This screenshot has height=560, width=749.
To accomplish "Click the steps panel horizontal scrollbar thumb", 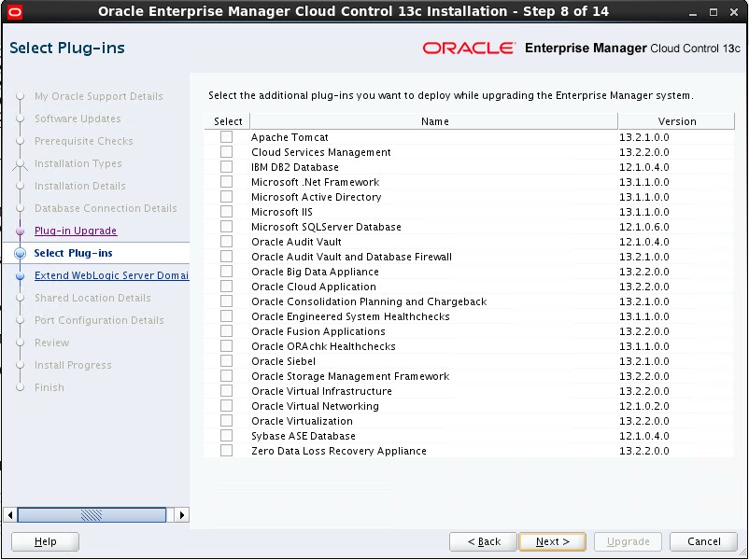I will tap(92, 515).
